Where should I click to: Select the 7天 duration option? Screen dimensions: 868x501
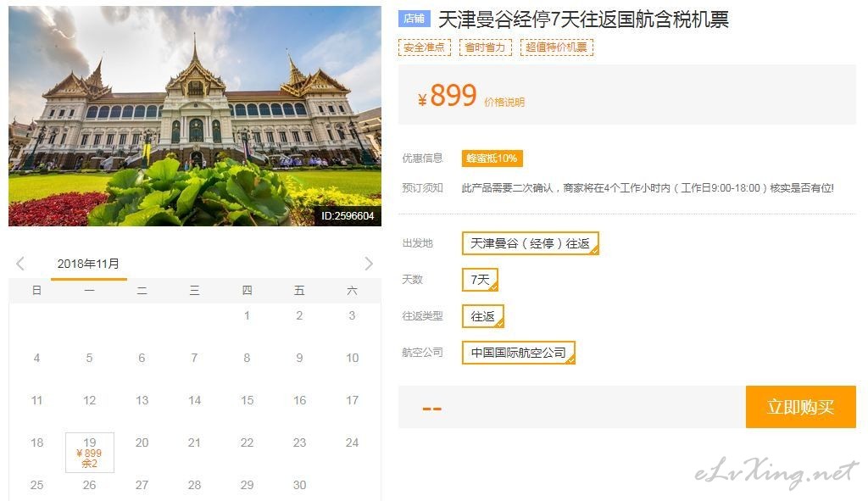(x=480, y=280)
